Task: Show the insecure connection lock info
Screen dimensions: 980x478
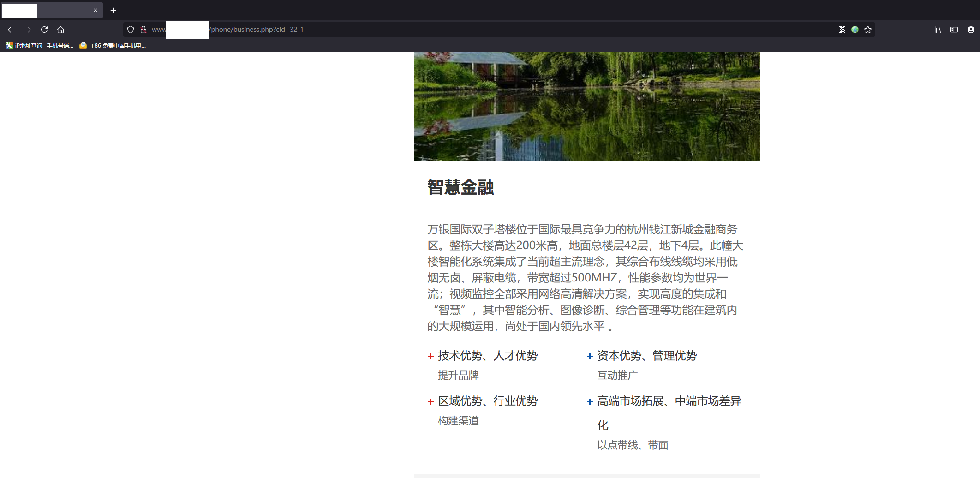Action: coord(143,30)
